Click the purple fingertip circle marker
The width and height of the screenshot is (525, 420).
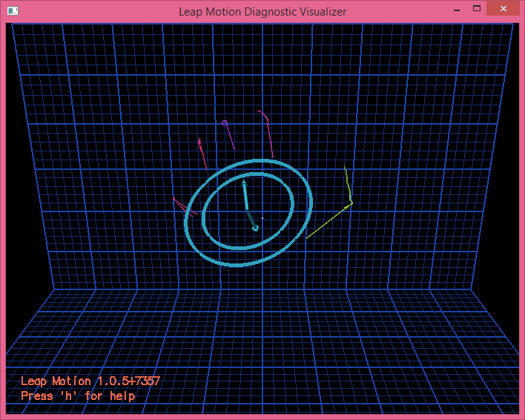[x=225, y=123]
